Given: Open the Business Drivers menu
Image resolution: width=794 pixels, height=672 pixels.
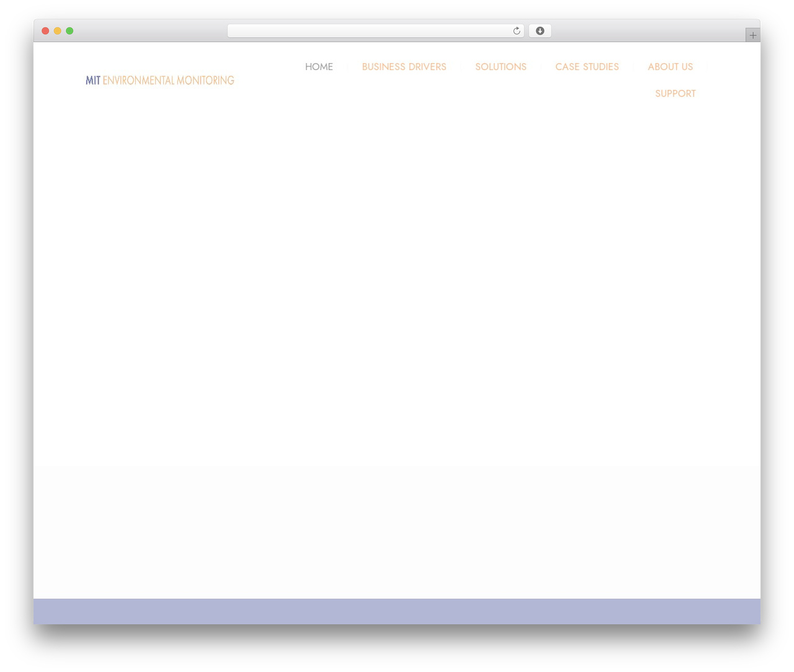Looking at the screenshot, I should pyautogui.click(x=404, y=67).
